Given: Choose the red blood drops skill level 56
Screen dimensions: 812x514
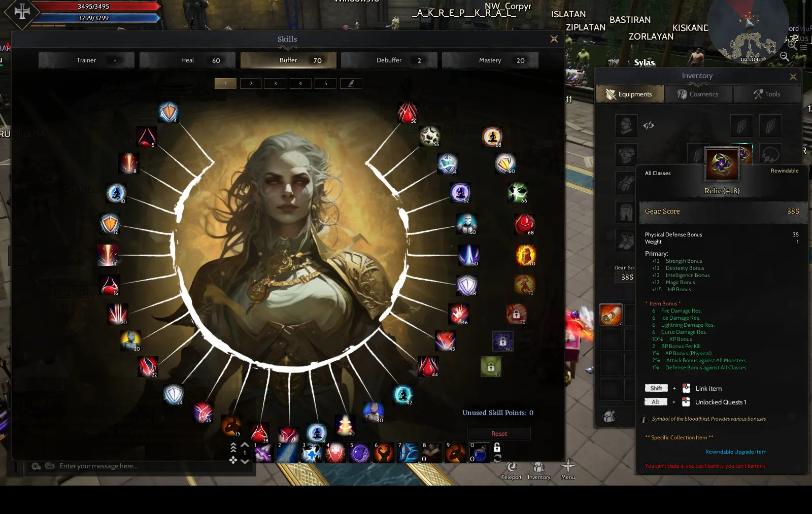Looking at the screenshot, I should click(408, 113).
